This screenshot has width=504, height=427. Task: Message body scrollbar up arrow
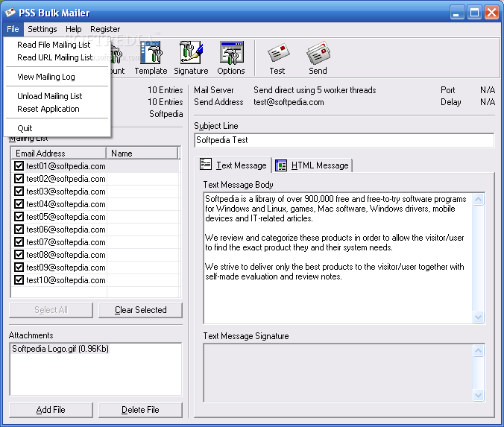[479, 200]
